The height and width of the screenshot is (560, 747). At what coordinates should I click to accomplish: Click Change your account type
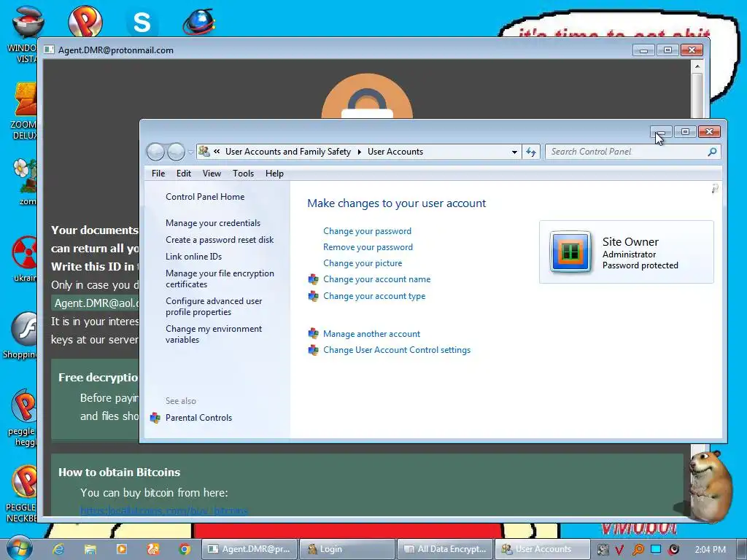coord(374,296)
